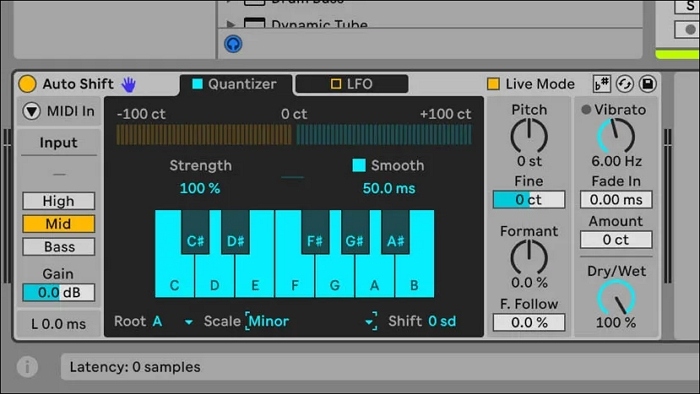700x394 pixels.
Task: Click the Latency: 0 samples status text
Action: tap(135, 367)
